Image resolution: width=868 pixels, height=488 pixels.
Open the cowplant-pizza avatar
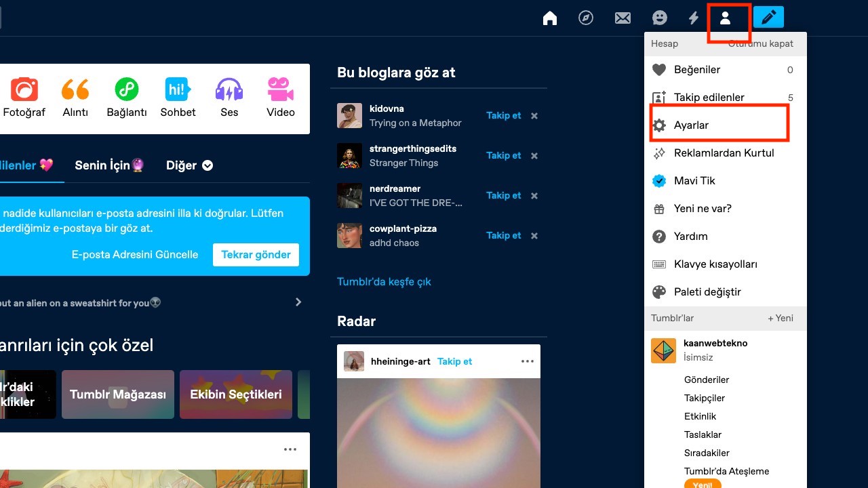[x=349, y=236]
